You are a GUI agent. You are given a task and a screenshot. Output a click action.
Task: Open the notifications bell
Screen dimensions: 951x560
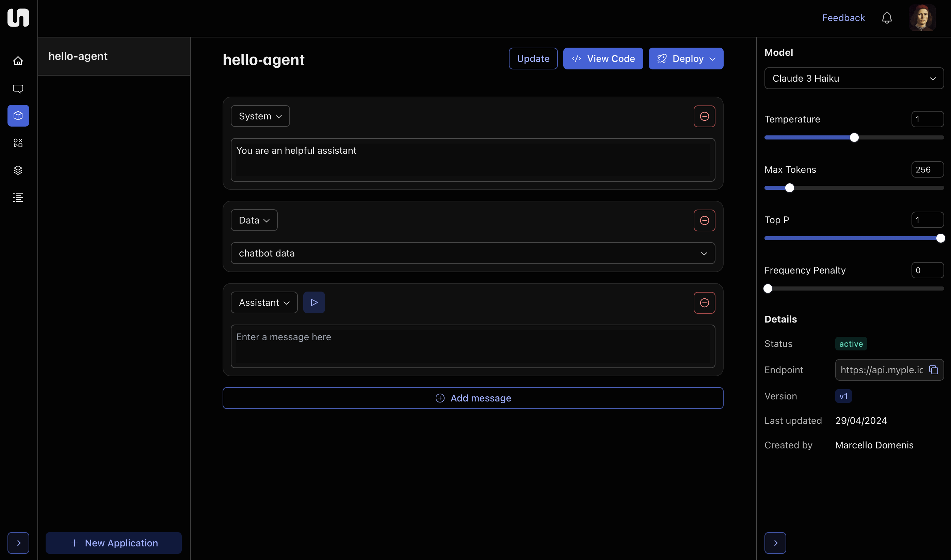pyautogui.click(x=886, y=18)
